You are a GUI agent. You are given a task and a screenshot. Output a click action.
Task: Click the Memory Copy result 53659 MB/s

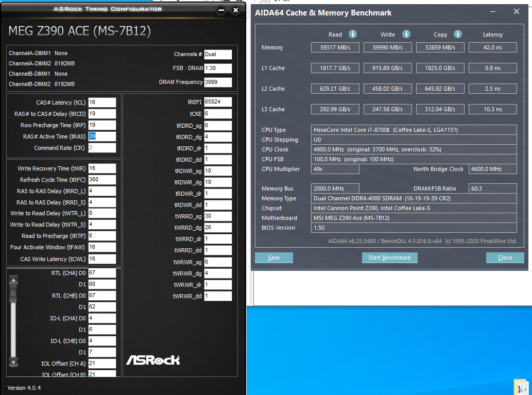[x=440, y=47]
